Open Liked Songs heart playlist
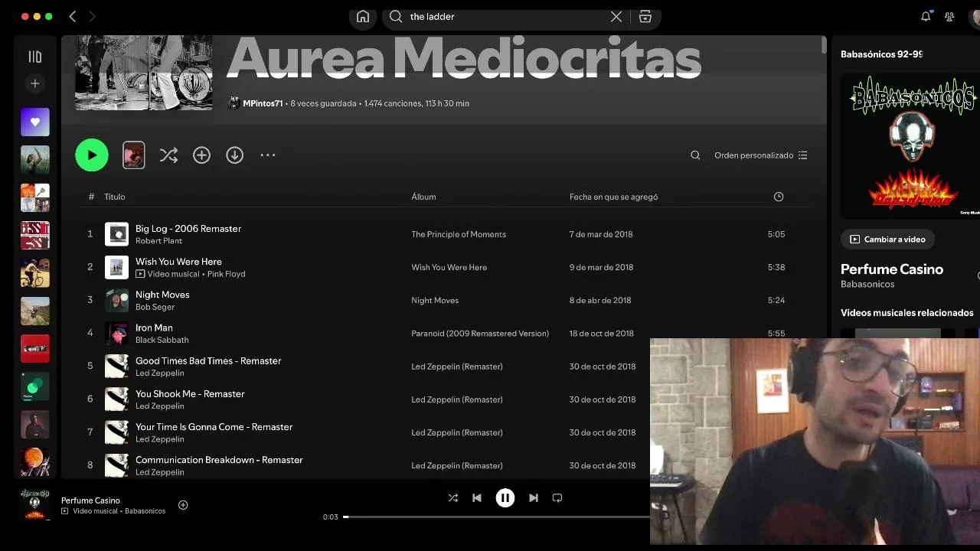Image resolution: width=980 pixels, height=551 pixels. [x=34, y=122]
